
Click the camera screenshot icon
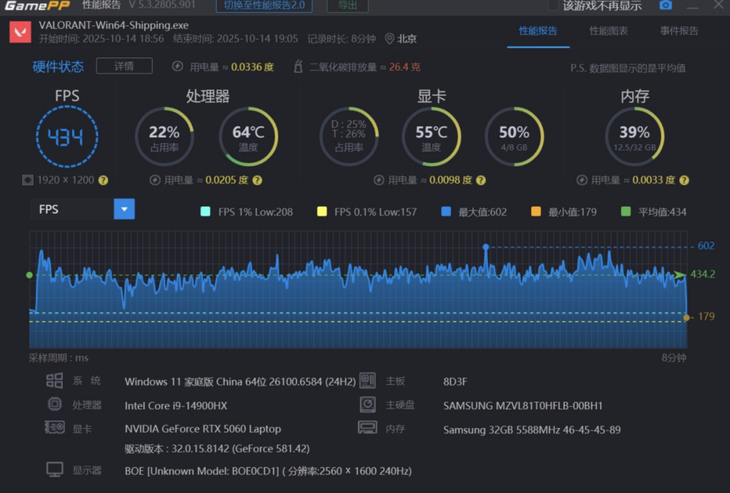pyautogui.click(x=666, y=5)
